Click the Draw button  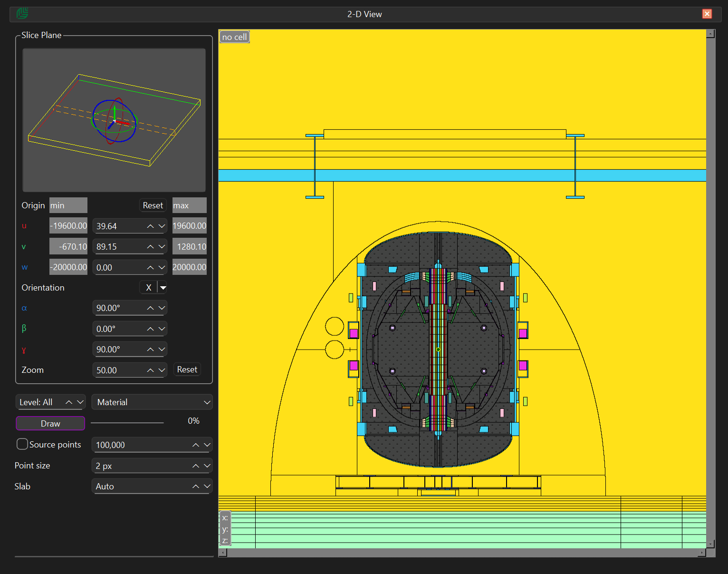[50, 424]
